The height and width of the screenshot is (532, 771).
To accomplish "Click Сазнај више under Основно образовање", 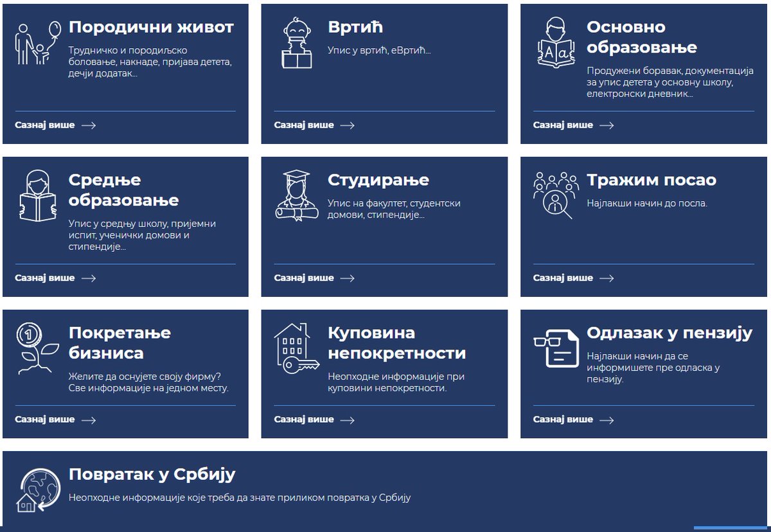I will point(563,125).
